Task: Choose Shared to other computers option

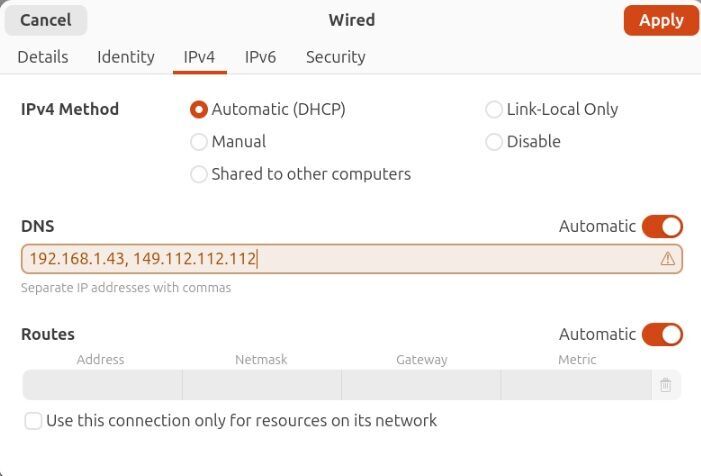Action: pos(199,174)
